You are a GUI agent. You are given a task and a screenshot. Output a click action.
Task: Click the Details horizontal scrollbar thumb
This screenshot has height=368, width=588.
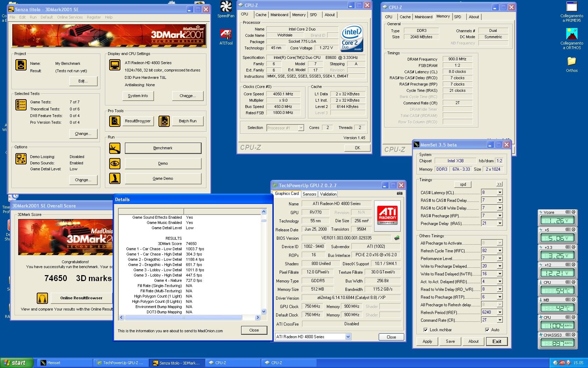pos(183,318)
